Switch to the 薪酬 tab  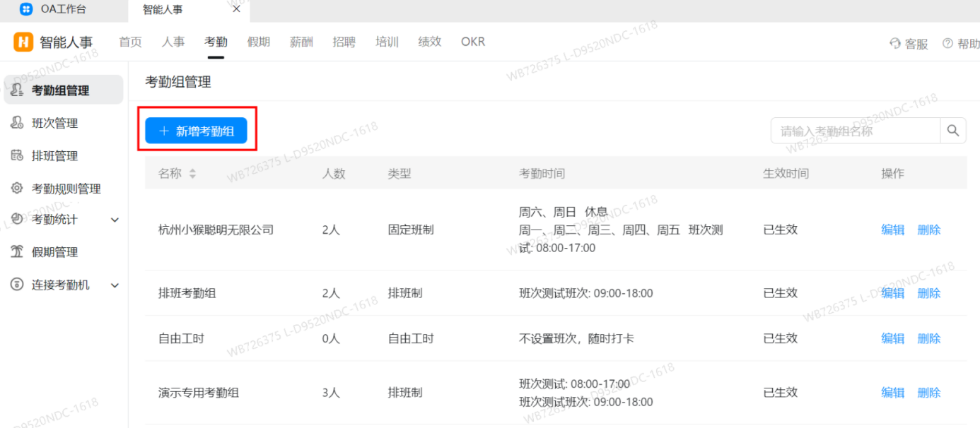pos(301,41)
